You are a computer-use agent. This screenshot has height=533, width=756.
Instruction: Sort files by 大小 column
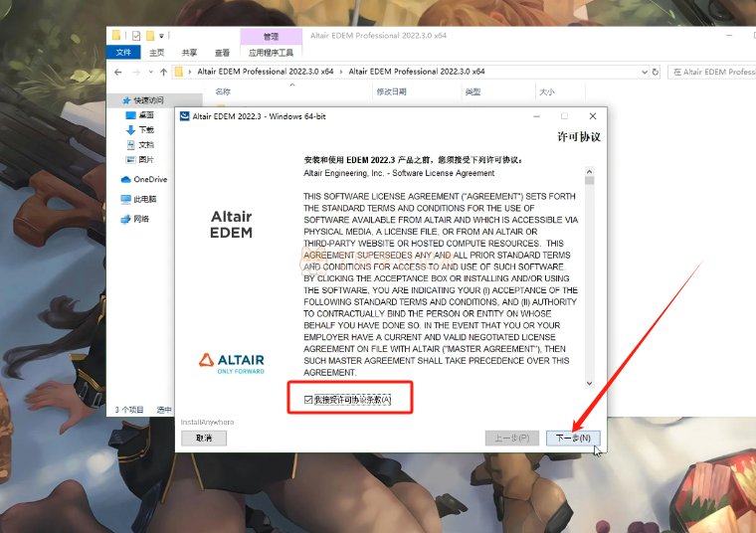coord(547,91)
